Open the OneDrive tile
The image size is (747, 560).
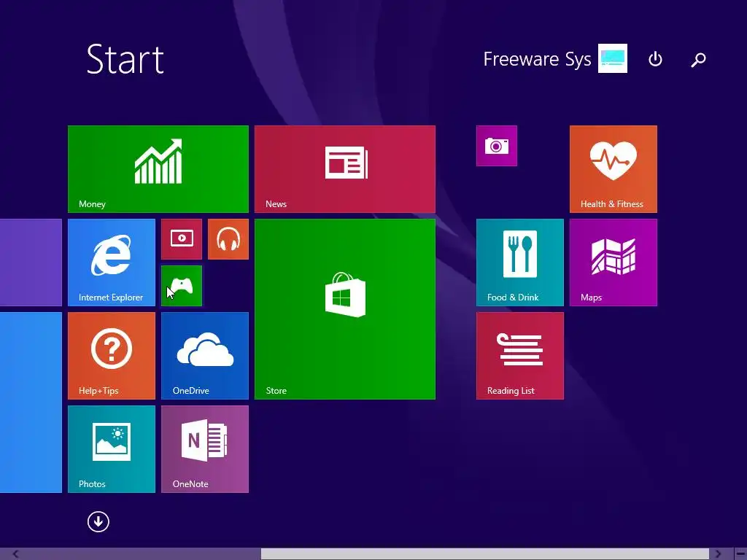tap(205, 356)
